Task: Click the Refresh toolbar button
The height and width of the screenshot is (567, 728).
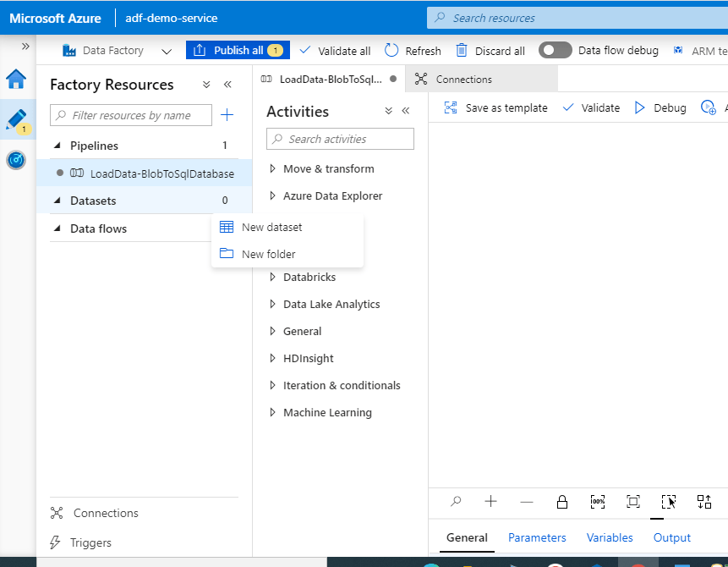Action: pos(413,51)
